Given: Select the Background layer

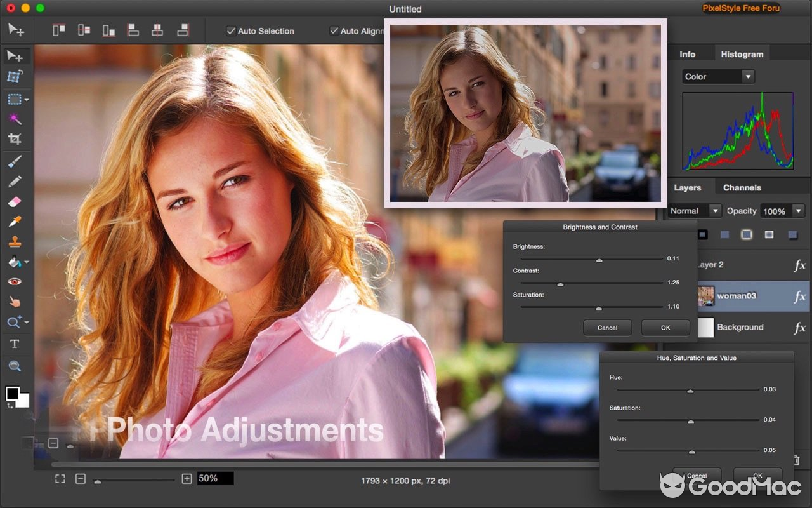Looking at the screenshot, I should (x=740, y=327).
